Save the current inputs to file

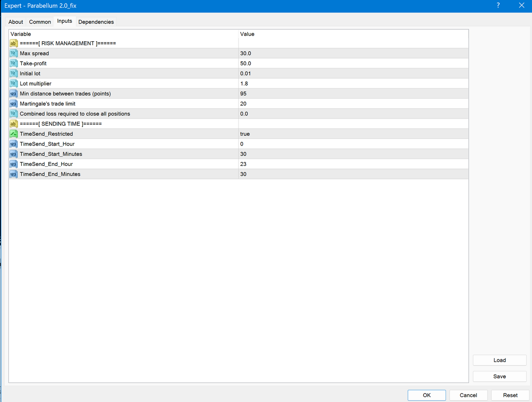(x=500, y=376)
